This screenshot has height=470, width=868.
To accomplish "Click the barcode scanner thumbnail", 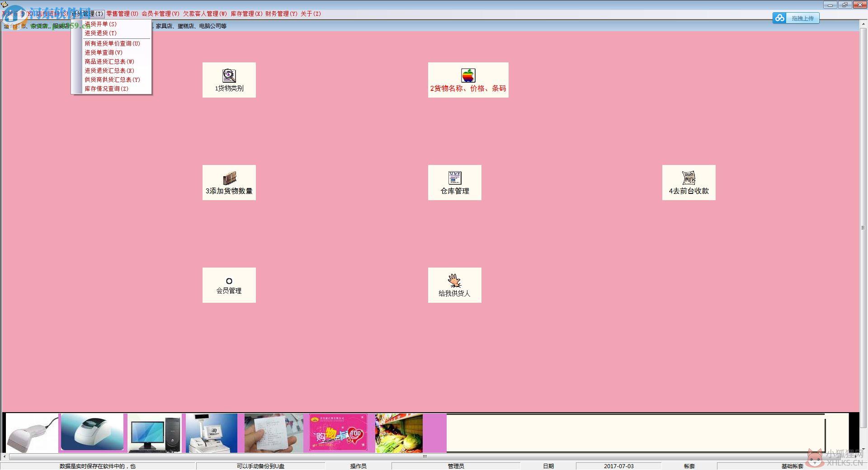I will coord(32,433).
